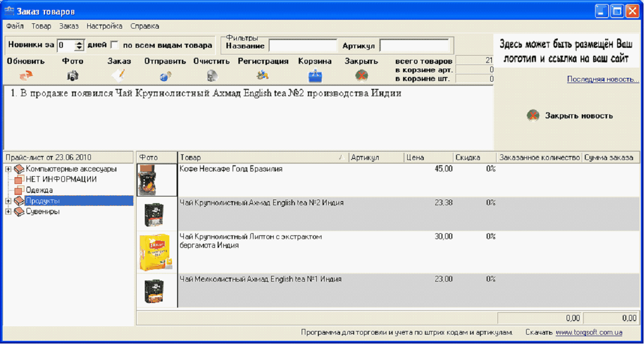Click the Название filter input field
Viewport: 644px width, 344px height.
(x=303, y=46)
